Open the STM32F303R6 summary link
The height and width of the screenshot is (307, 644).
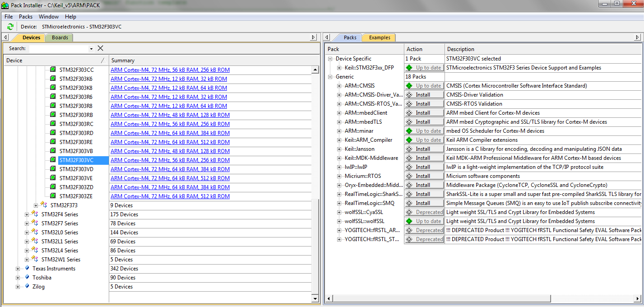[168, 97]
